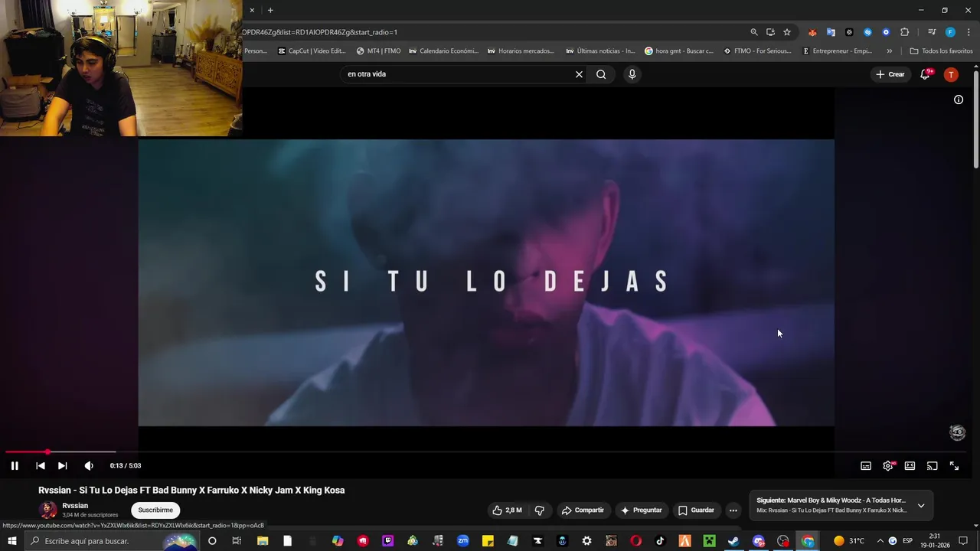Enter full screen mode
Screen dimensions: 980x551
click(x=954, y=465)
